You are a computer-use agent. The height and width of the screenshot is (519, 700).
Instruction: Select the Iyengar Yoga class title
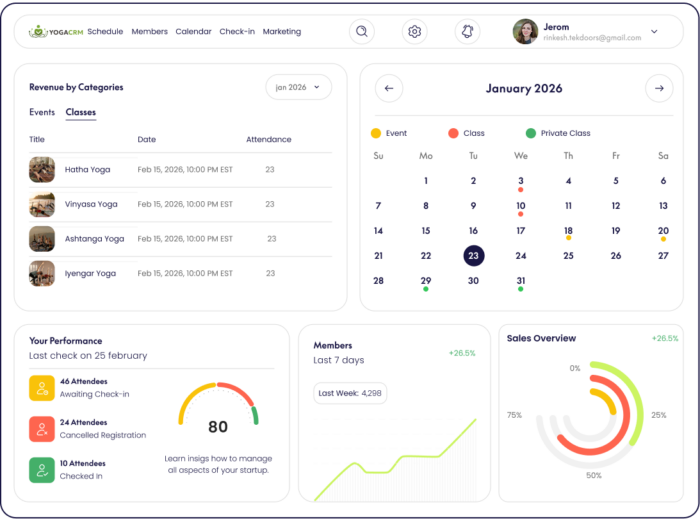point(90,273)
